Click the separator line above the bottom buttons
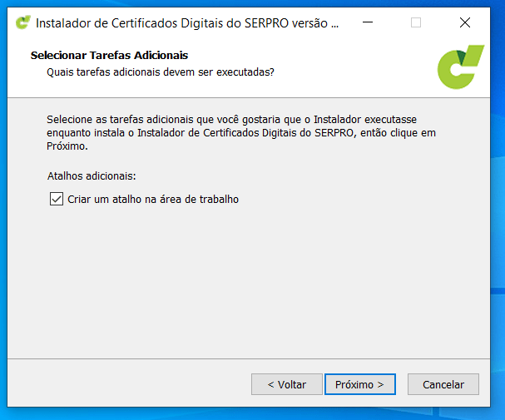505x420 pixels. (x=250, y=359)
